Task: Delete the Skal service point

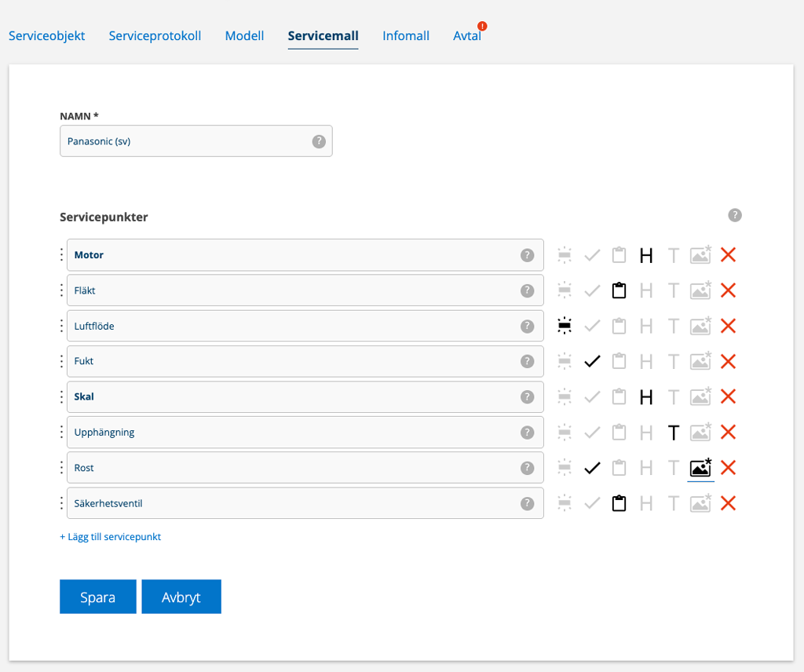Action: coord(728,396)
